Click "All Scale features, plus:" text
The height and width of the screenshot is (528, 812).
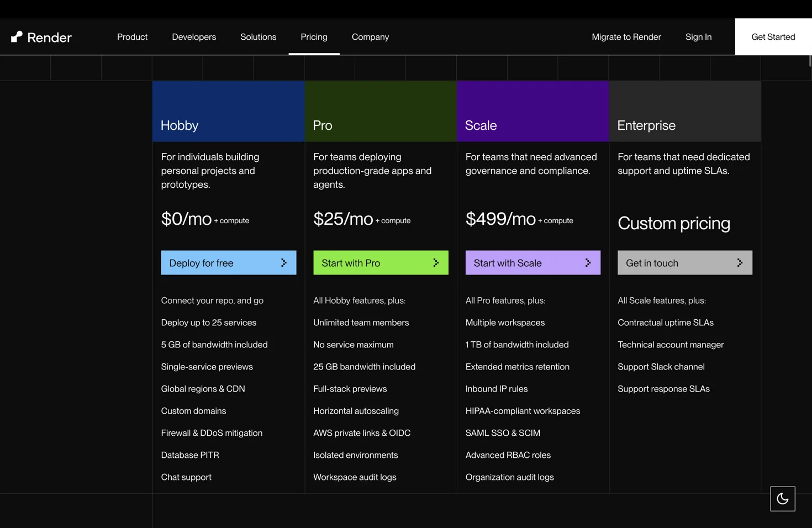pos(662,300)
